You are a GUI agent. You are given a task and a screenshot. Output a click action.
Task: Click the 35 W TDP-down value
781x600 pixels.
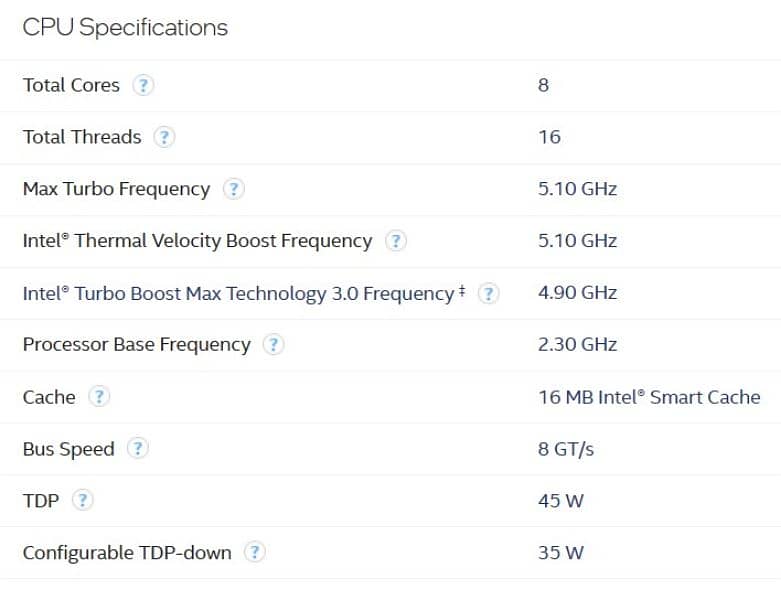point(560,552)
